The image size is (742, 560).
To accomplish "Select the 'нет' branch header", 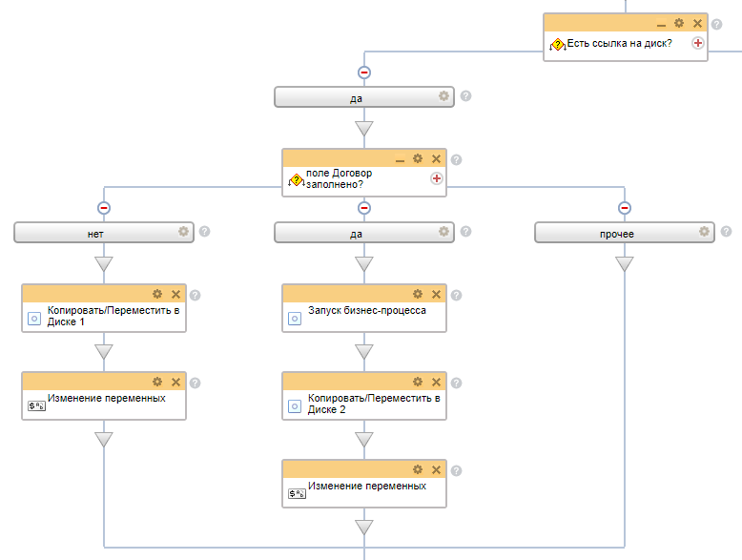I will coord(95,232).
